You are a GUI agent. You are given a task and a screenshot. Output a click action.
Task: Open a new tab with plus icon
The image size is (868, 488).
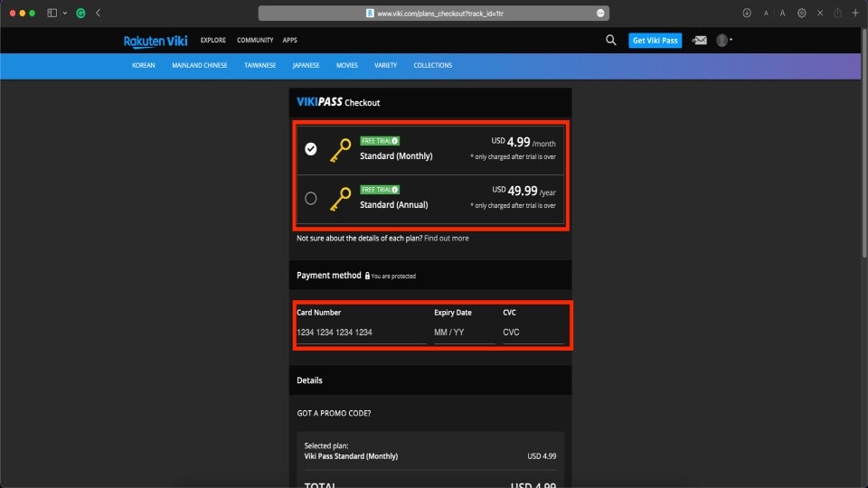click(855, 13)
